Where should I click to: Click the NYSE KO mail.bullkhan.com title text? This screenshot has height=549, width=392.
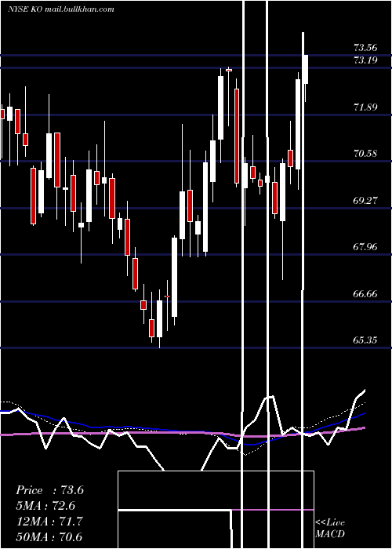tap(61, 9)
